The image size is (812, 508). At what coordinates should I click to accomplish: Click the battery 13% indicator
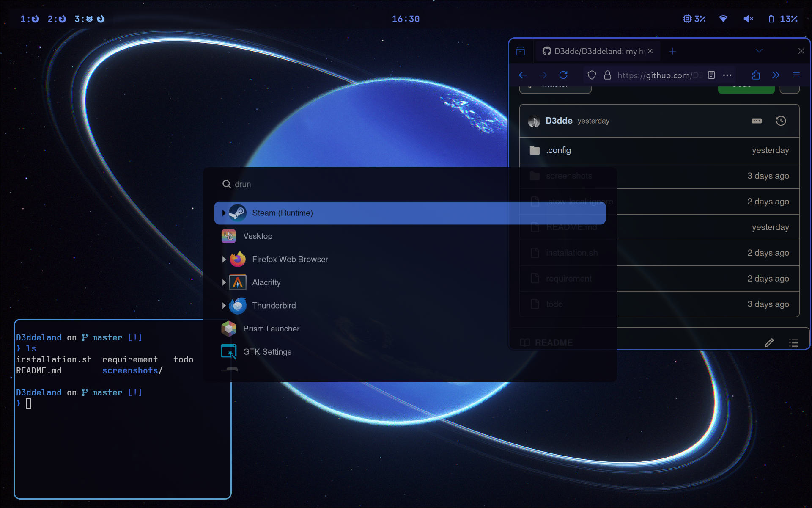click(783, 19)
